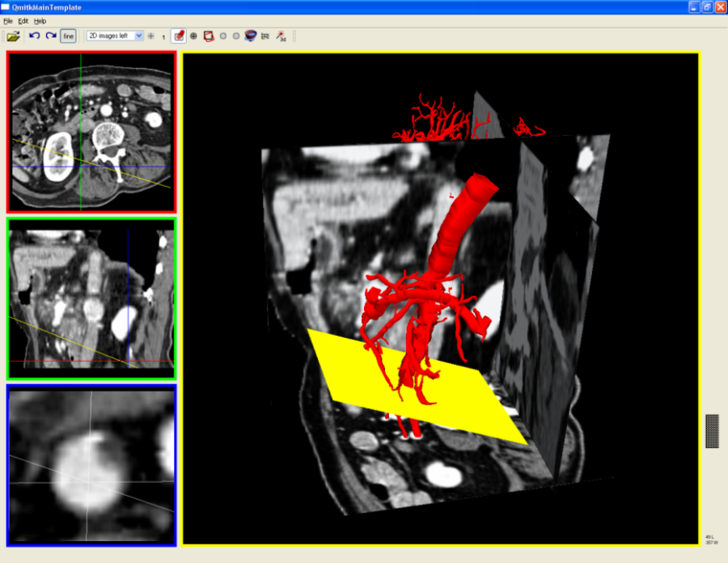
Task: Click the redo arrow icon
Action: click(51, 36)
